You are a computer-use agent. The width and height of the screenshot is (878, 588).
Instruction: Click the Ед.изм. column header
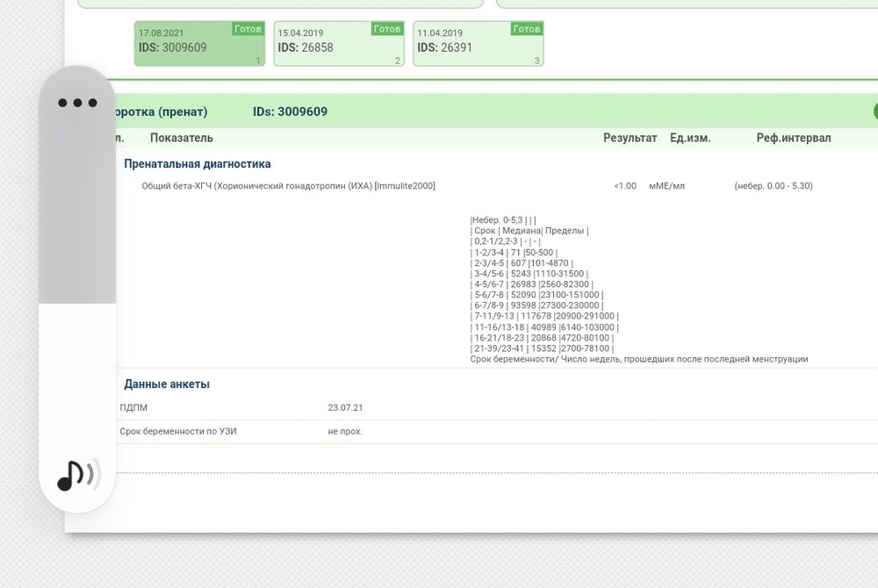click(690, 138)
